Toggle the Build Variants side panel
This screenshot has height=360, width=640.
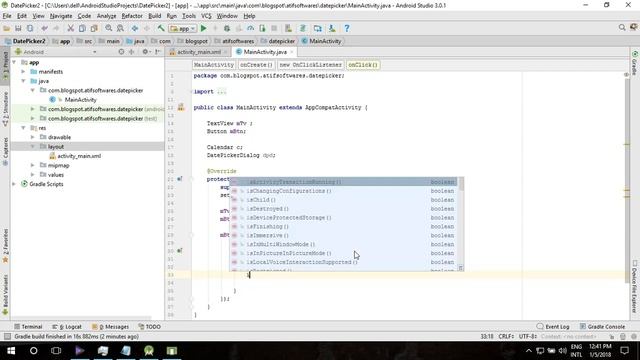point(5,295)
